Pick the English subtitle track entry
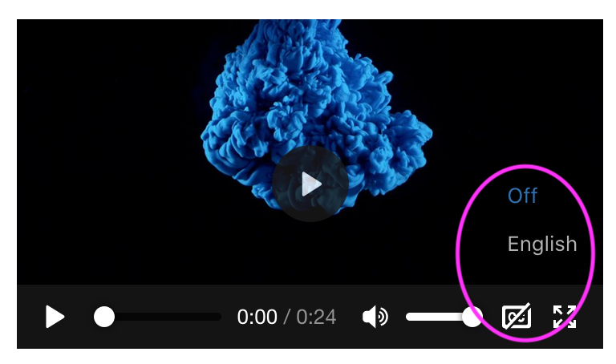This screenshot has height=364, width=616. [542, 244]
